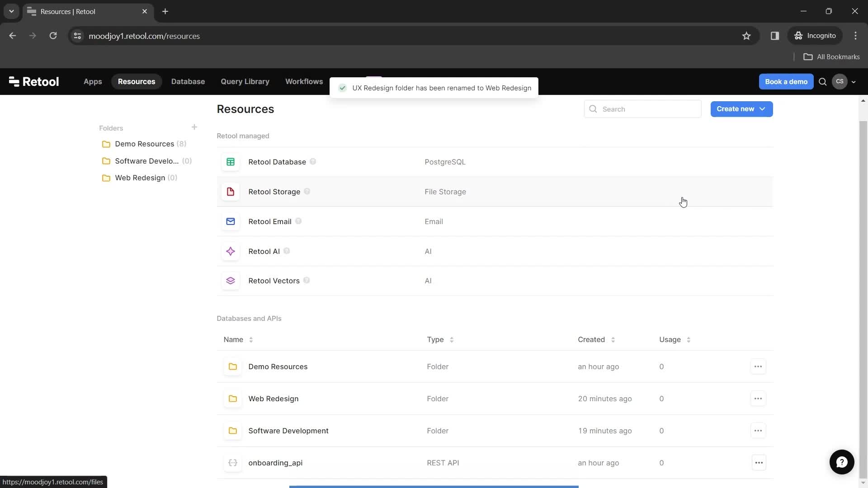Click the folder icon in the Demo Resources table row
The image size is (868, 488).
coord(233,366)
